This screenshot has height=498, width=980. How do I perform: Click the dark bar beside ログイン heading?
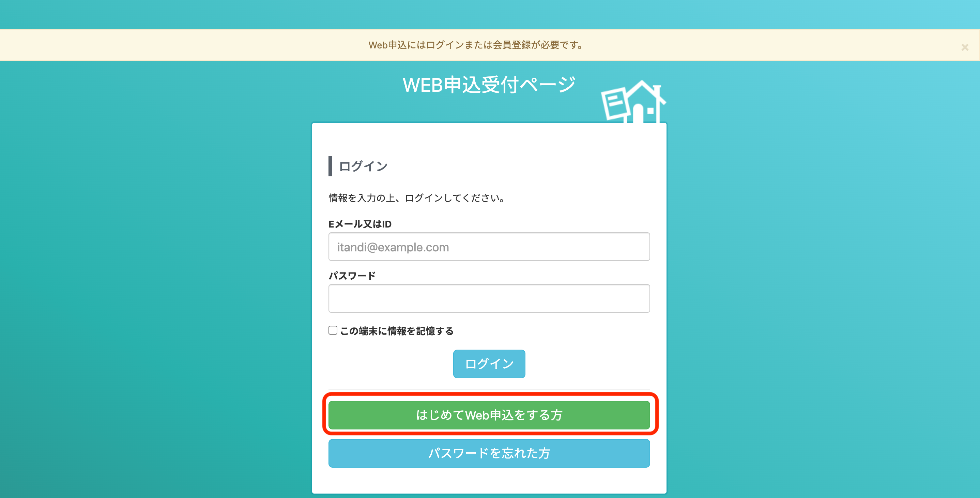point(330,166)
